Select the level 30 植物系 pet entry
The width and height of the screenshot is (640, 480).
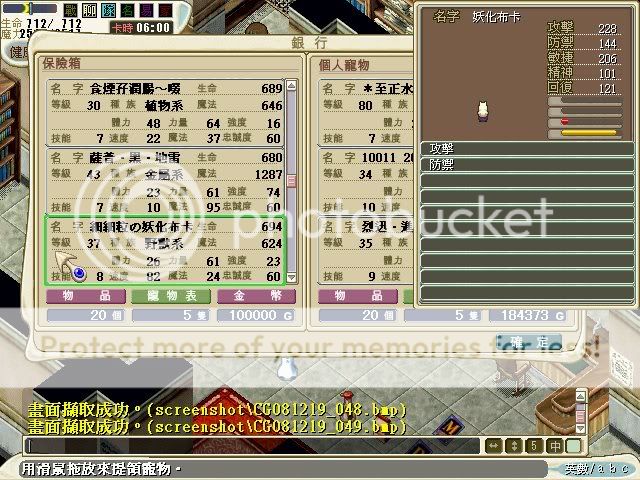point(165,106)
